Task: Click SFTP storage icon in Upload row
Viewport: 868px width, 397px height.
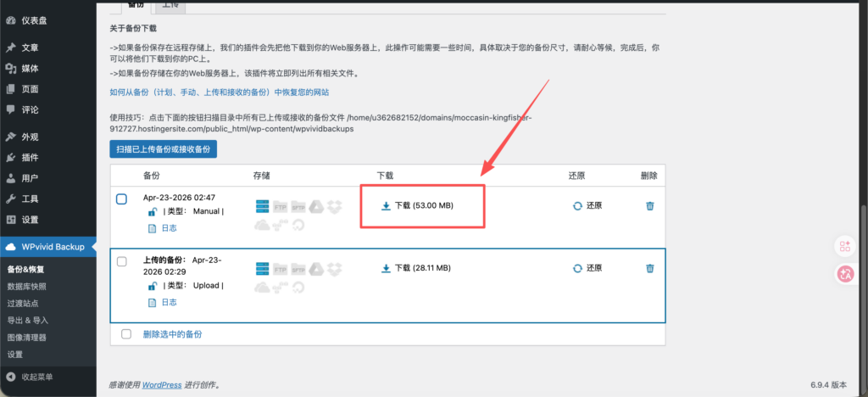Action: coord(298,270)
